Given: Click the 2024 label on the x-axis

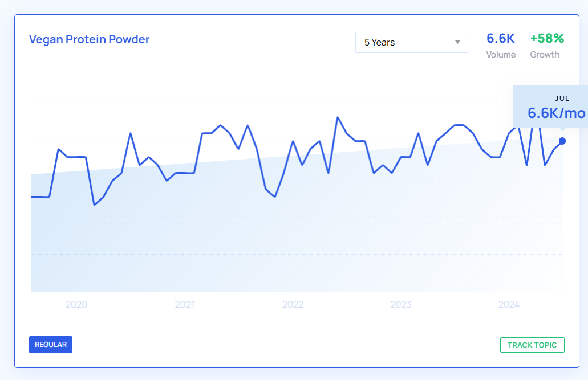Looking at the screenshot, I should click(x=509, y=305).
